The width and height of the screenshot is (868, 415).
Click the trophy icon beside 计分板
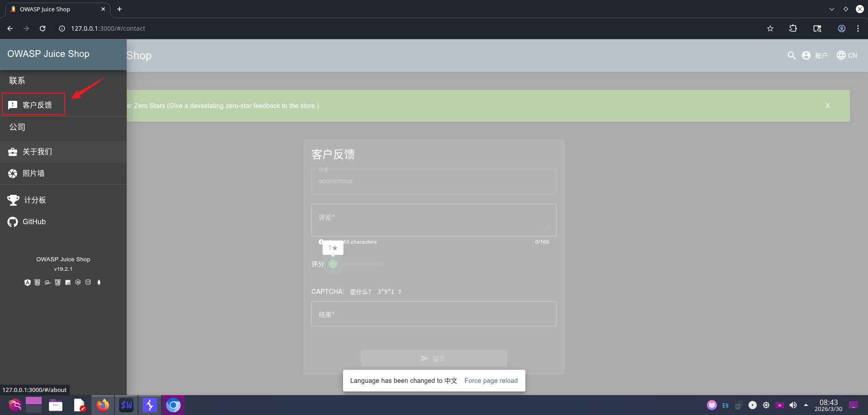click(13, 200)
